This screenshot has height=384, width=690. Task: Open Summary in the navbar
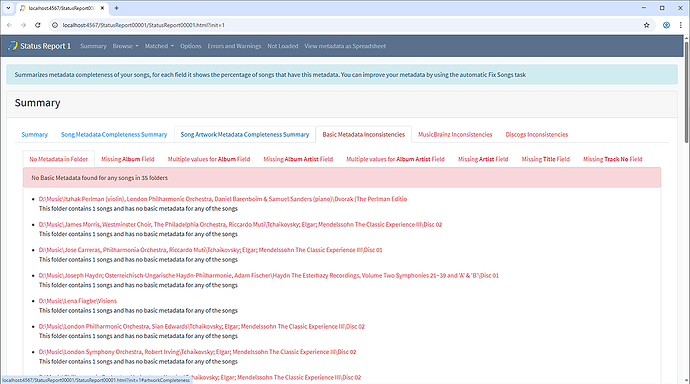point(93,46)
